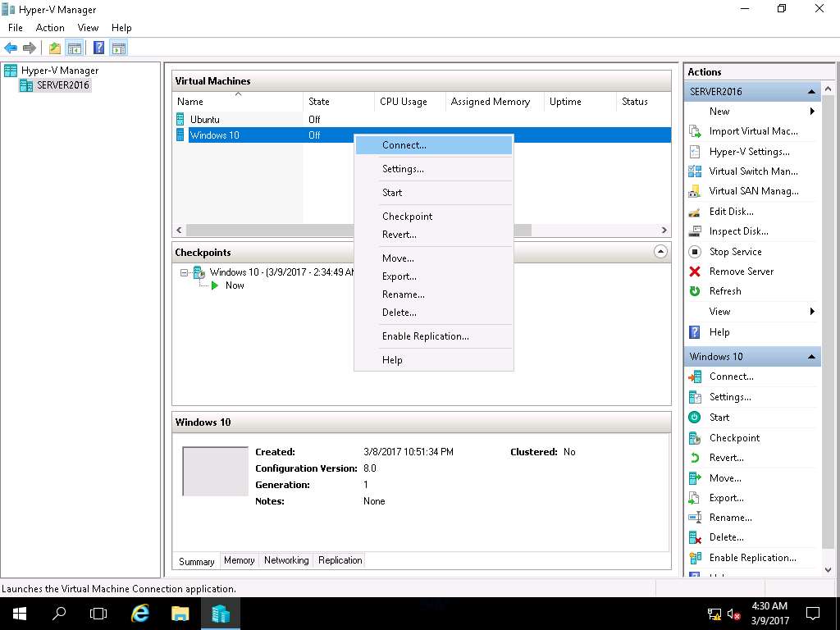Expand the View submenu in Actions
This screenshot has width=840, height=630.
812,312
